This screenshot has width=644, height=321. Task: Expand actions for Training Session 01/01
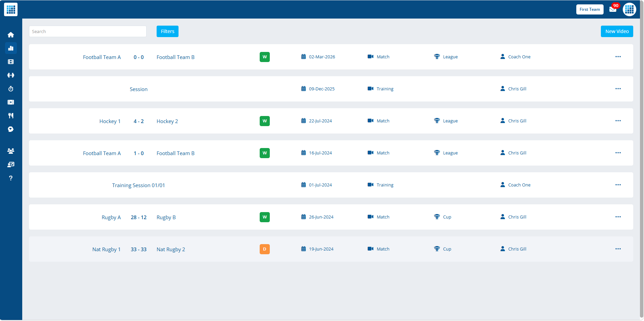[618, 185]
